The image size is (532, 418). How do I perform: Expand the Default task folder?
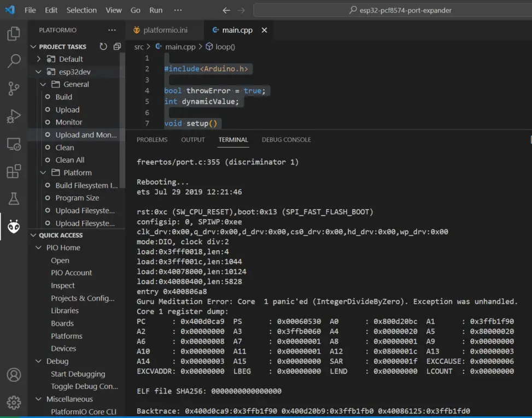coord(39,59)
